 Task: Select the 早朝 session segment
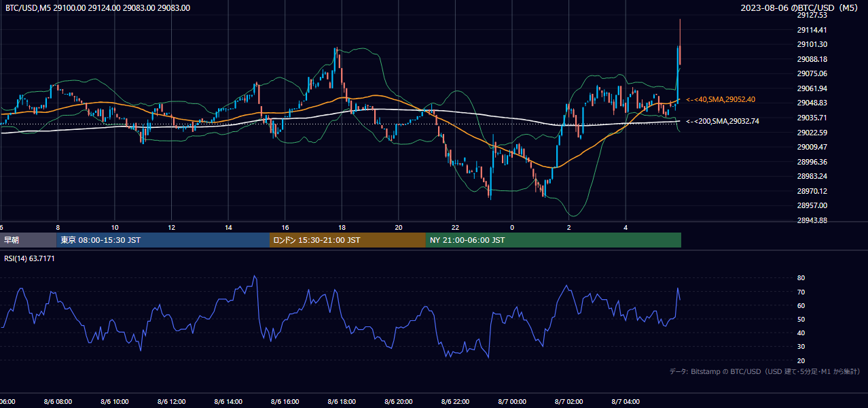[29, 240]
